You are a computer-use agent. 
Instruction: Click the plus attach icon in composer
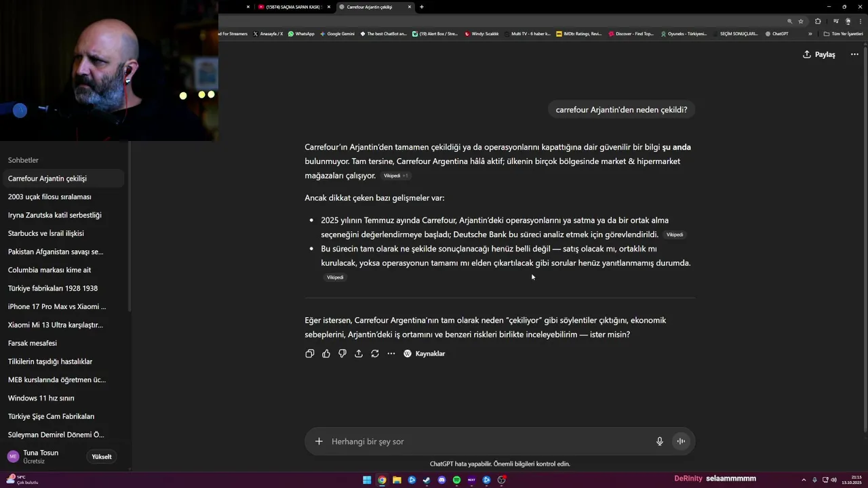pos(319,441)
